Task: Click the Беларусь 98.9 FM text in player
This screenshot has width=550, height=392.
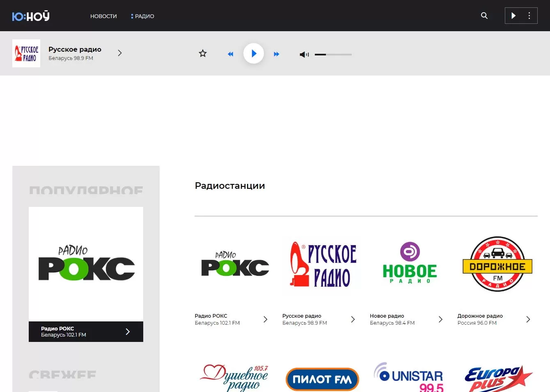Action: [71, 58]
